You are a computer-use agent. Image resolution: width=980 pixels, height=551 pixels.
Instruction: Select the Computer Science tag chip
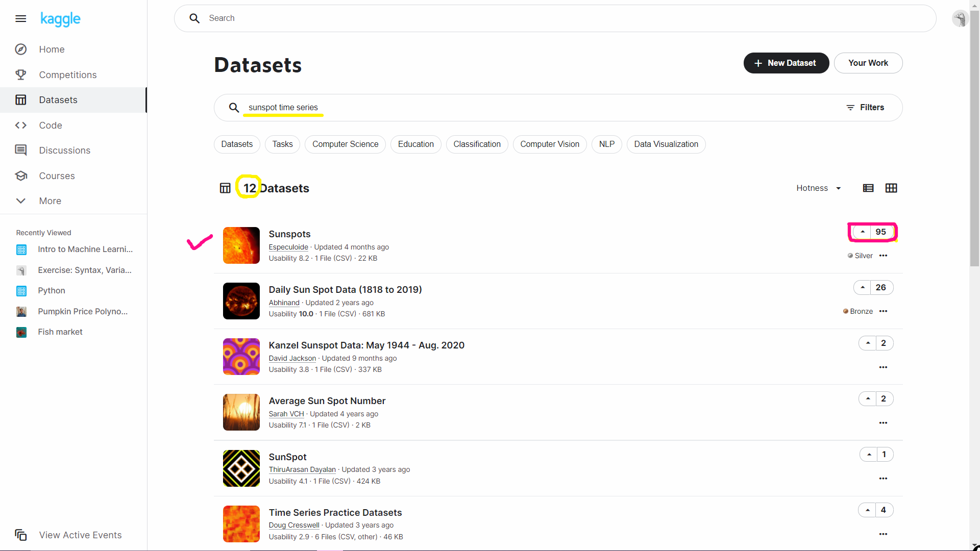[x=346, y=144]
